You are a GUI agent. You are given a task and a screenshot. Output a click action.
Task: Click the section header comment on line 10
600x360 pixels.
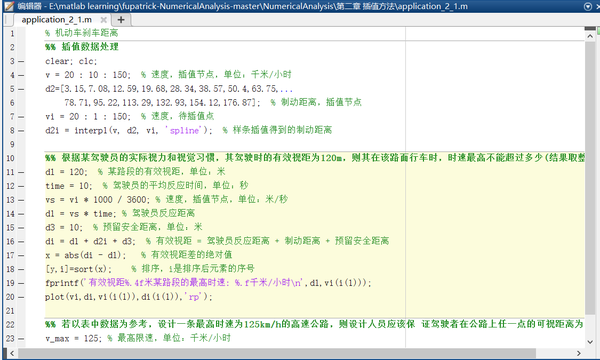click(315, 158)
